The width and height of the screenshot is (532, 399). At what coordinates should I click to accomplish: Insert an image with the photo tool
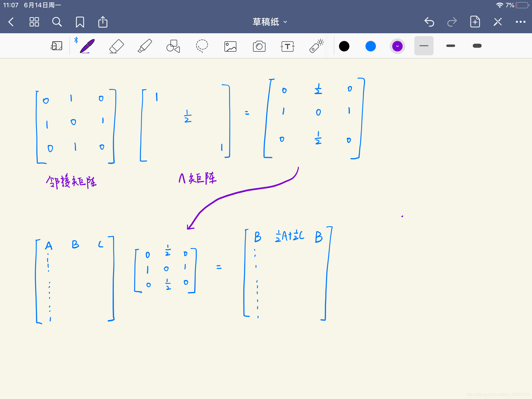[x=230, y=46]
